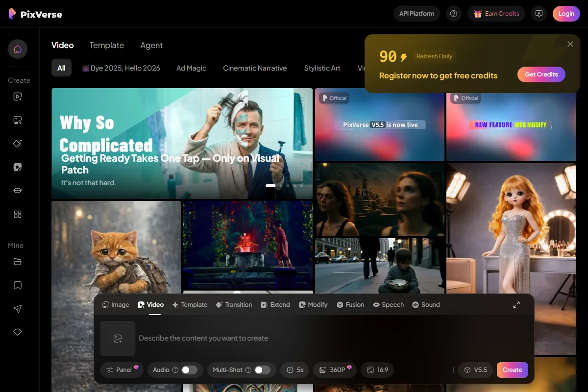Image resolution: width=588 pixels, height=392 pixels.
Task: Choose the V5.5 model selector
Action: [x=475, y=370]
